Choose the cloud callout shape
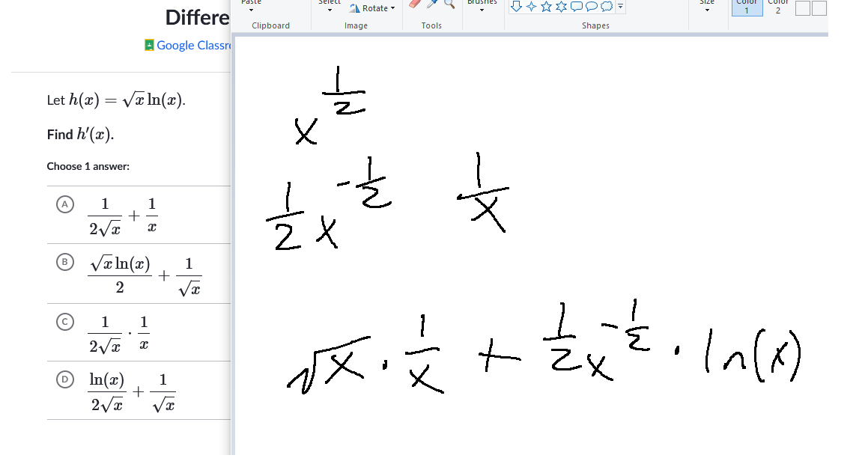868x470 pixels. (607, 7)
